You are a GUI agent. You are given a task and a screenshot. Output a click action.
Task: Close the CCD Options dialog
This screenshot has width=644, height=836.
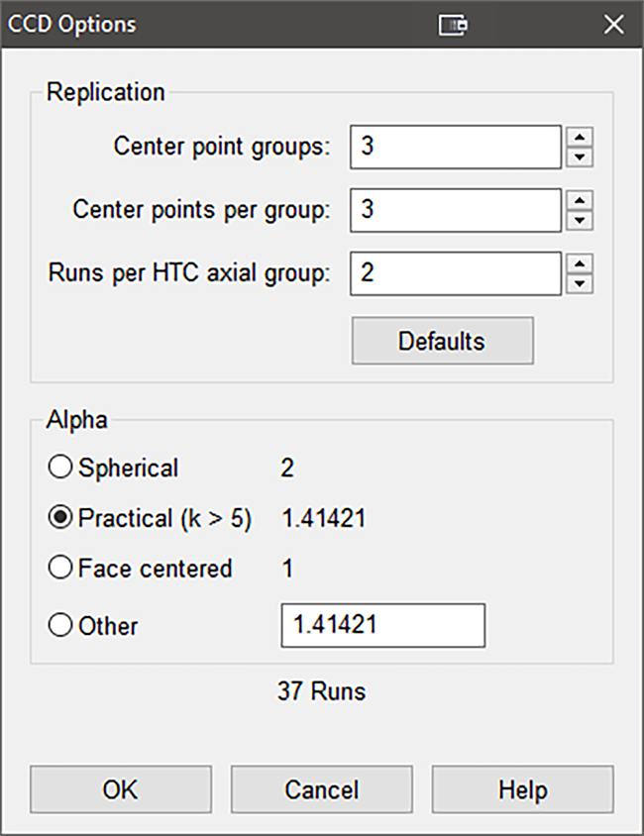tap(613, 25)
